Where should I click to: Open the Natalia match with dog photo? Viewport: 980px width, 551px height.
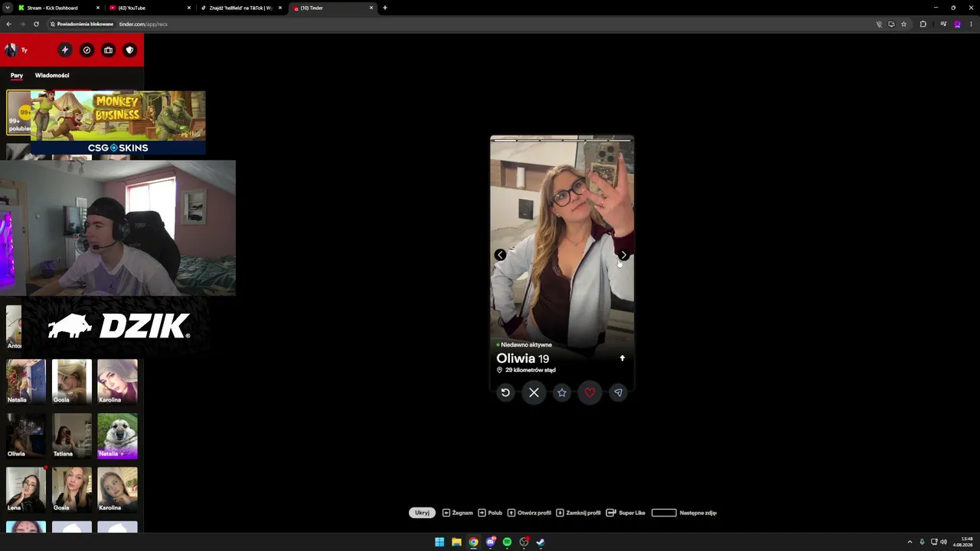coord(117,436)
